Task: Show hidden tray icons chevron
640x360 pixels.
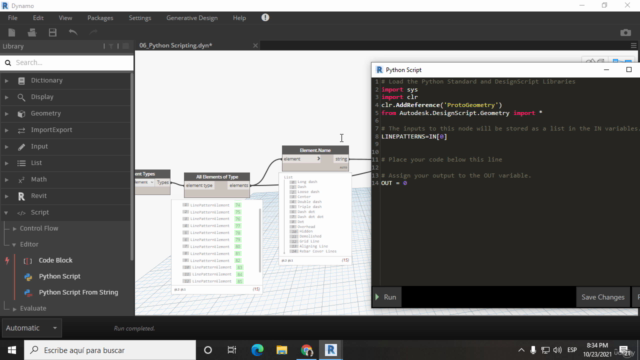Action: pyautogui.click(x=521, y=350)
